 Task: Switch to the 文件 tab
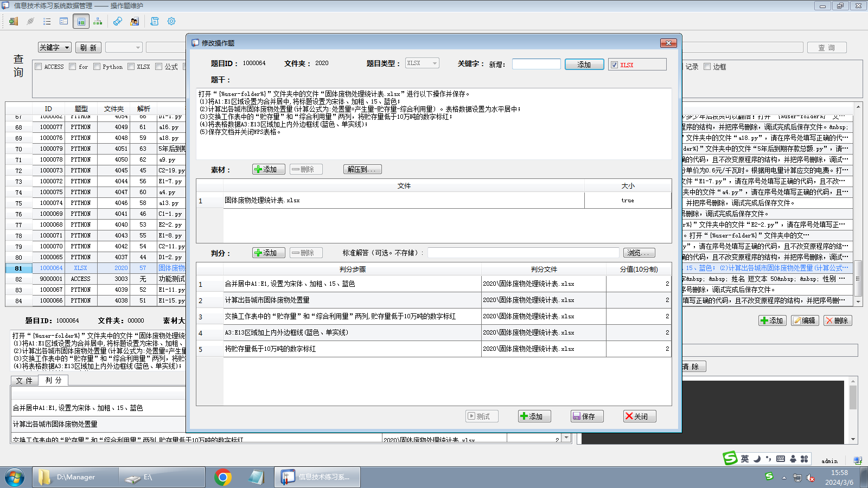(x=24, y=381)
